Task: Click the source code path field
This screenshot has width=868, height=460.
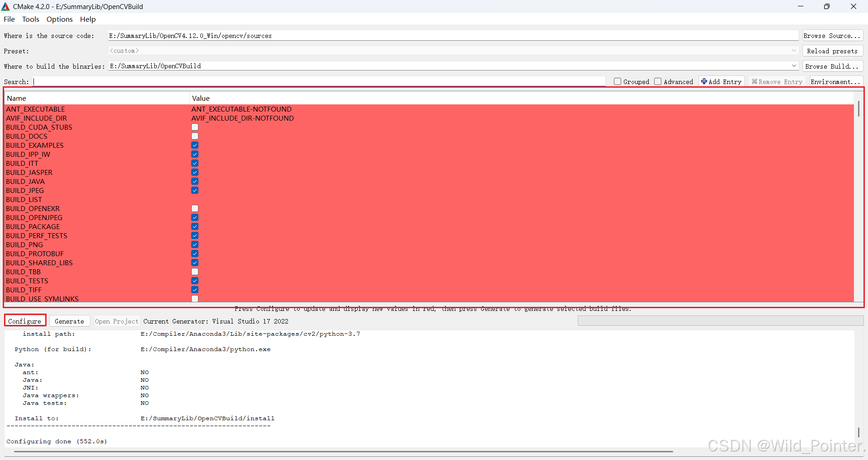Action: pyautogui.click(x=453, y=36)
